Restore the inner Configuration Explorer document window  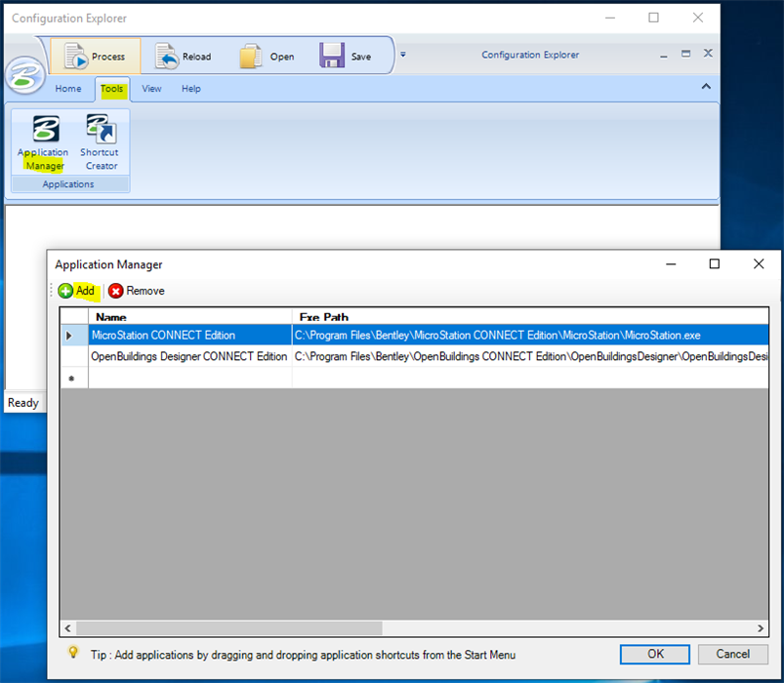pos(686,54)
